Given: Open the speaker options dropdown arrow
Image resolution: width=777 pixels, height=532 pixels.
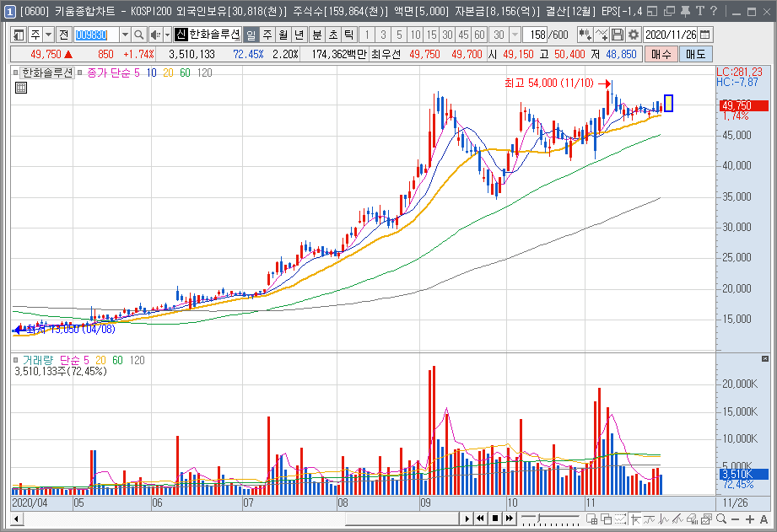Looking at the screenshot, I should 167,35.
